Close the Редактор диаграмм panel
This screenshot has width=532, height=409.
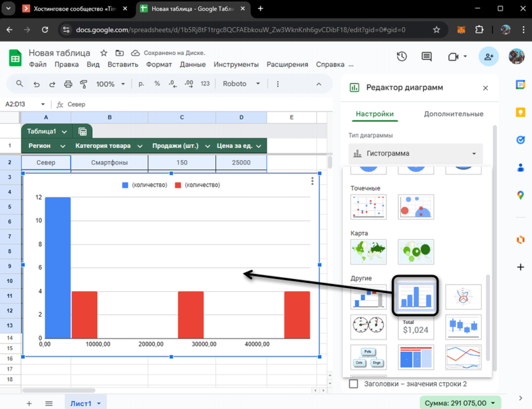(485, 88)
